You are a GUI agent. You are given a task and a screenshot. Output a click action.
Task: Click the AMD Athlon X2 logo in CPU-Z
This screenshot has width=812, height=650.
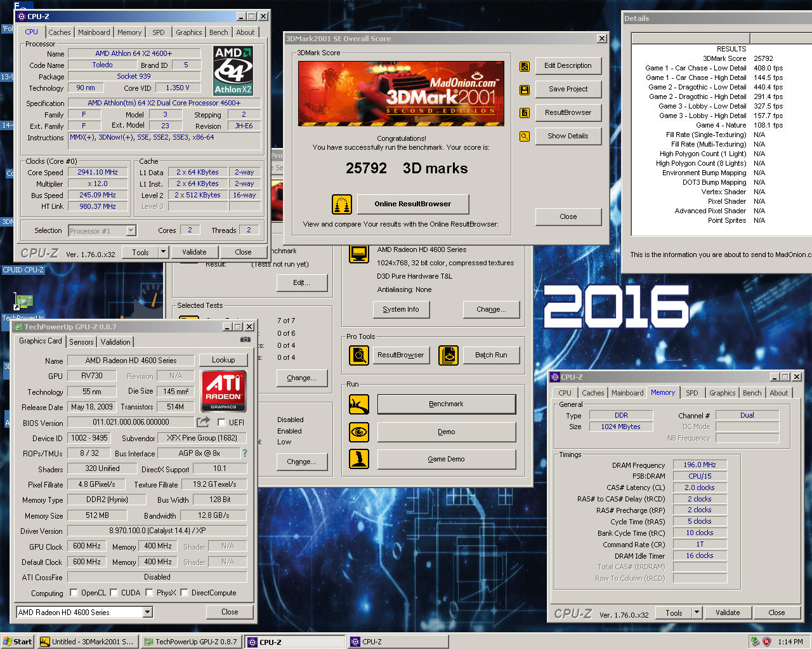[233, 70]
